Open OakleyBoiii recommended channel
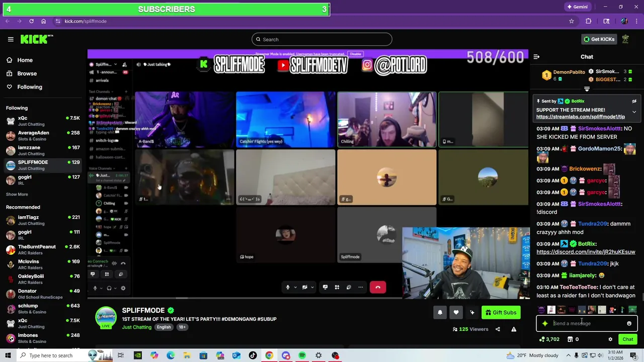The width and height of the screenshot is (644, 362). coord(43,279)
